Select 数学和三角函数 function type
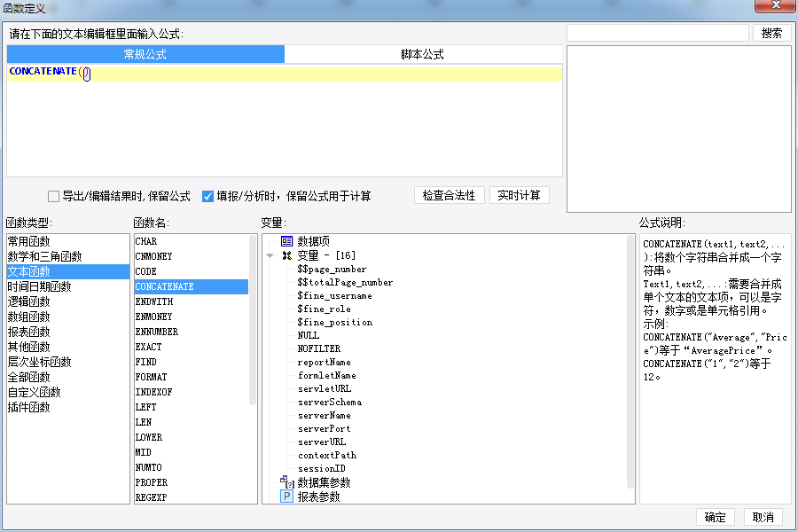Viewport: 798px width, 532px height. tap(68, 256)
